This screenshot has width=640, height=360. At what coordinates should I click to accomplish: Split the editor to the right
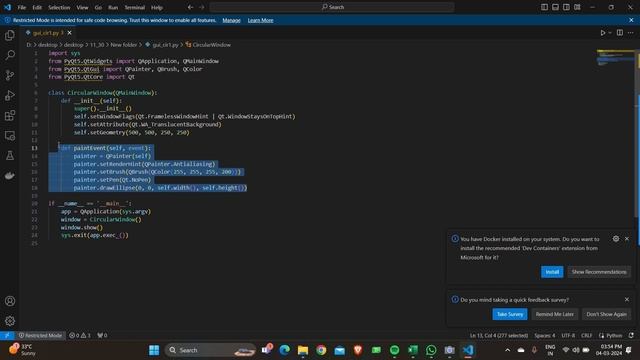pos(620,33)
